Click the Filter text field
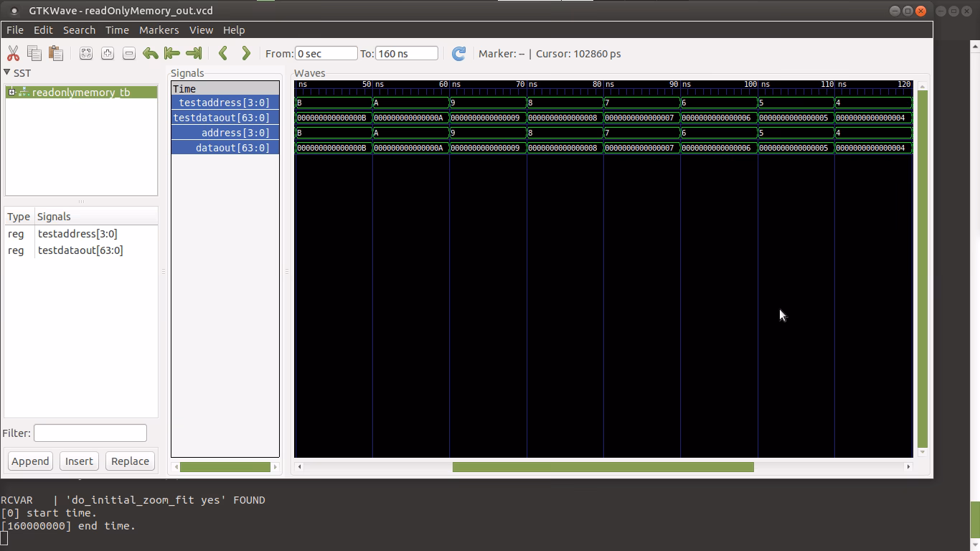 pos(90,433)
